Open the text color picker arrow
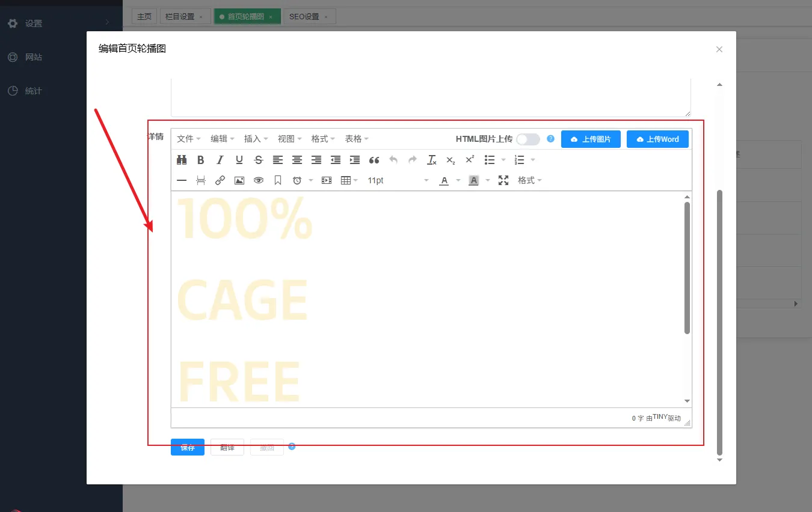Viewport: 812px width, 512px height. (458, 180)
